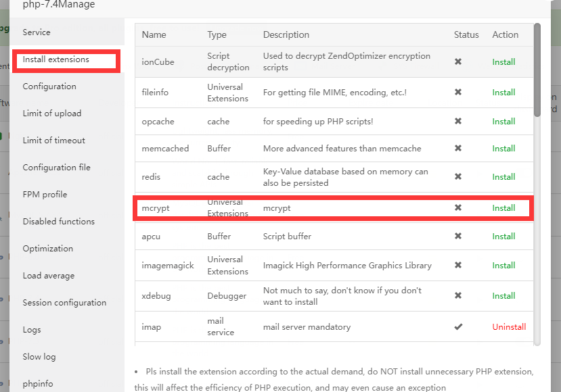The image size is (561, 392).
Task: Uninstall the imap extension
Action: 509,327
